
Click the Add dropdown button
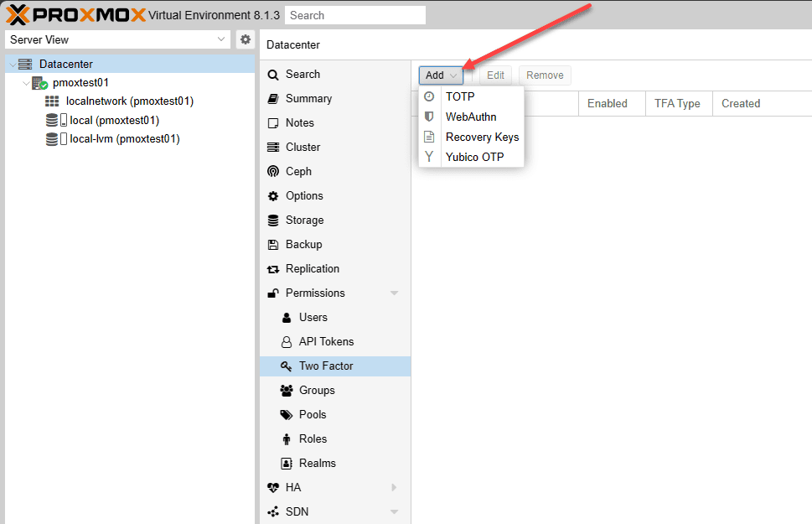[x=442, y=75]
